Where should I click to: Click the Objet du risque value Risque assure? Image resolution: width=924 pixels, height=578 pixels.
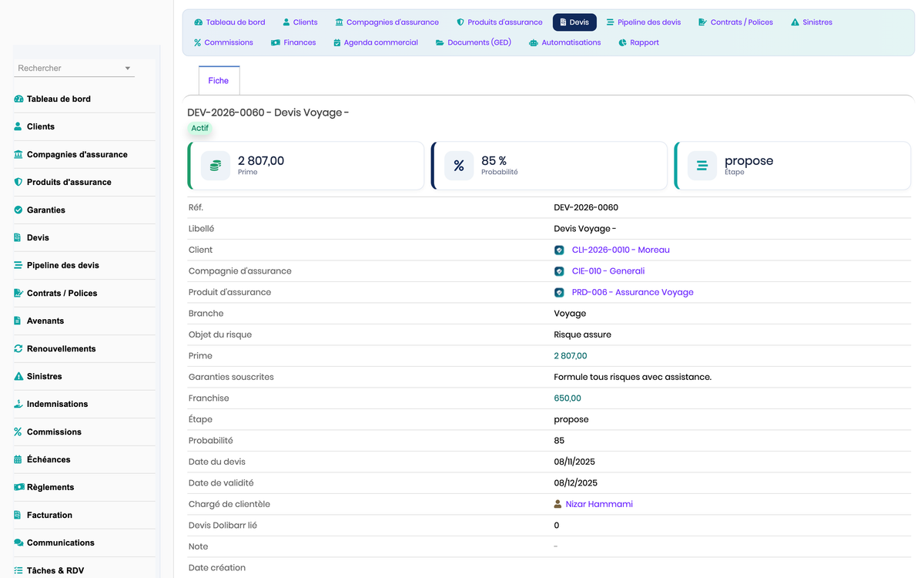coord(583,335)
